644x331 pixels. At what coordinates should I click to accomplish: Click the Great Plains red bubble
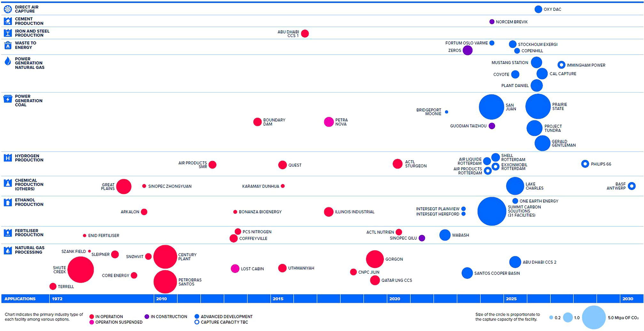pos(124,187)
